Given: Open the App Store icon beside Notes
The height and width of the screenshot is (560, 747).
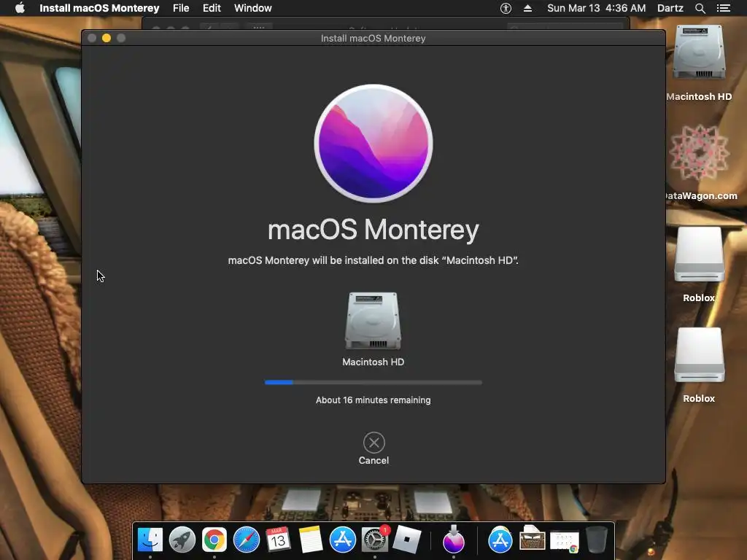Looking at the screenshot, I should pos(343,540).
